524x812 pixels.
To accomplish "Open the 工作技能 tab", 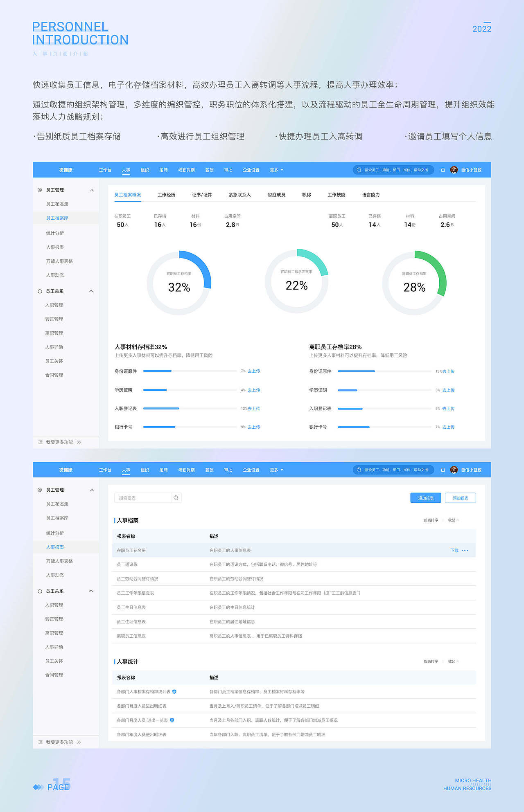I will click(x=336, y=195).
